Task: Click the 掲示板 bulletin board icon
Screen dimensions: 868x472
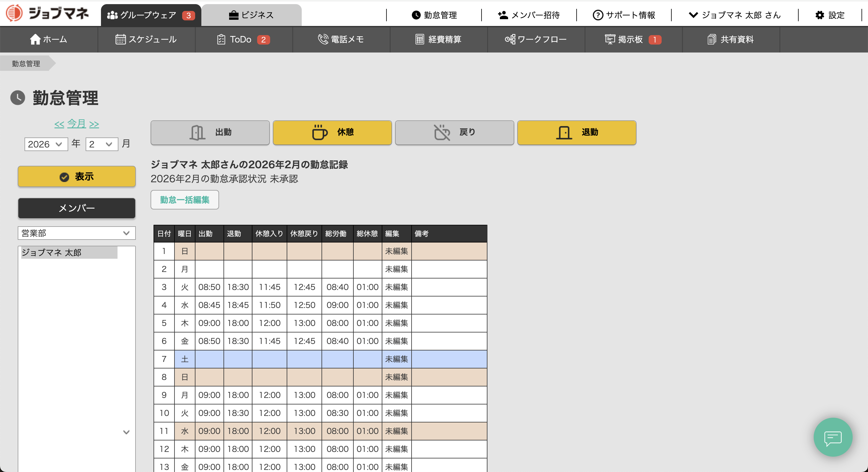Action: coord(610,40)
